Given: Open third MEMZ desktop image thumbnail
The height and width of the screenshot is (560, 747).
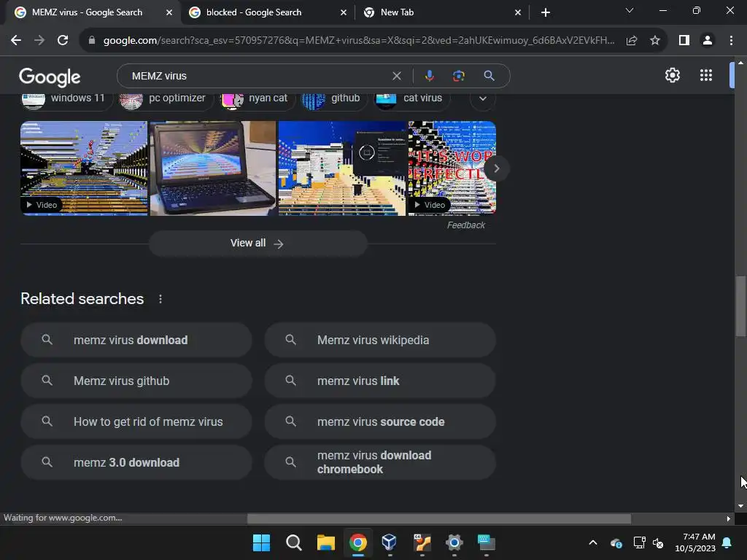Looking at the screenshot, I should 342,168.
